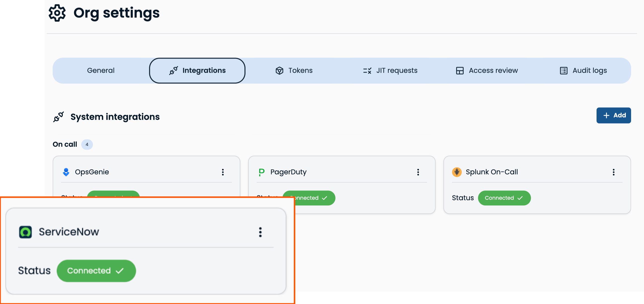The height and width of the screenshot is (304, 644).
Task: Click the System integrations plug icon
Action: pos(58,117)
